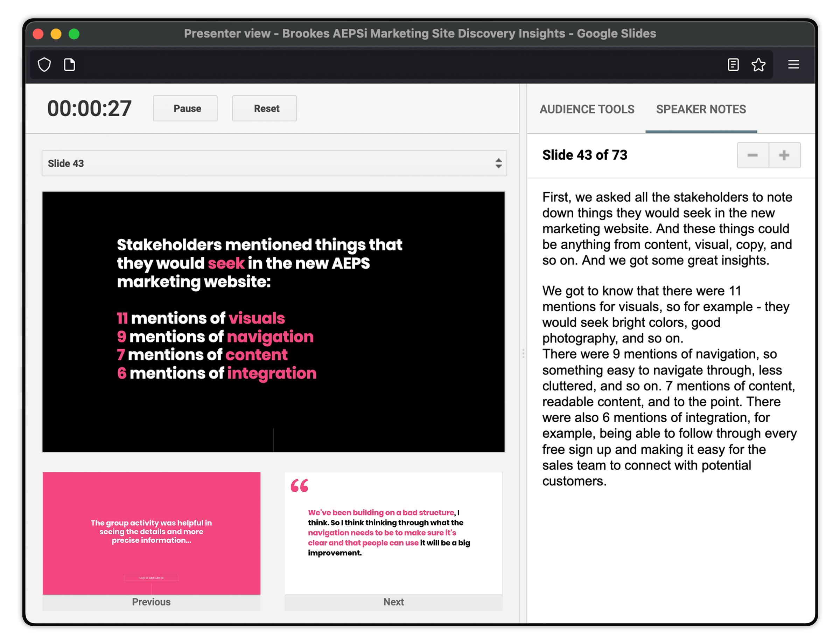
Task: Click the 00:00:27 elapsed timer
Action: 89,109
